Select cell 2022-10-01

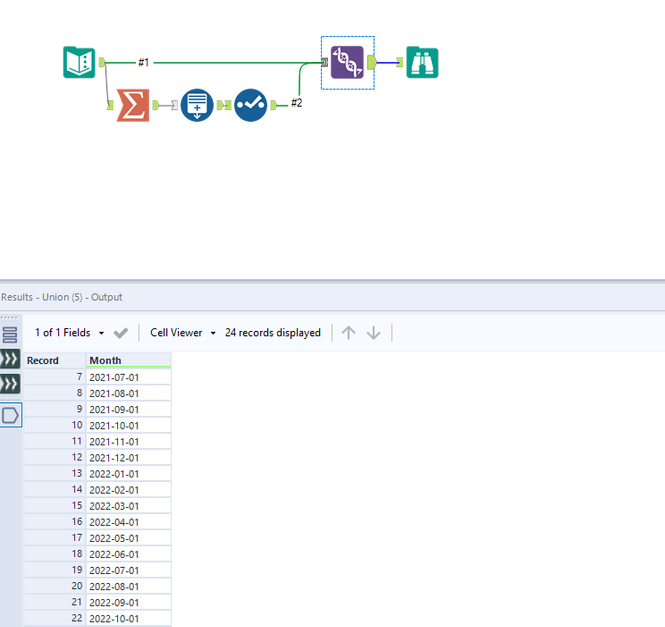(129, 619)
